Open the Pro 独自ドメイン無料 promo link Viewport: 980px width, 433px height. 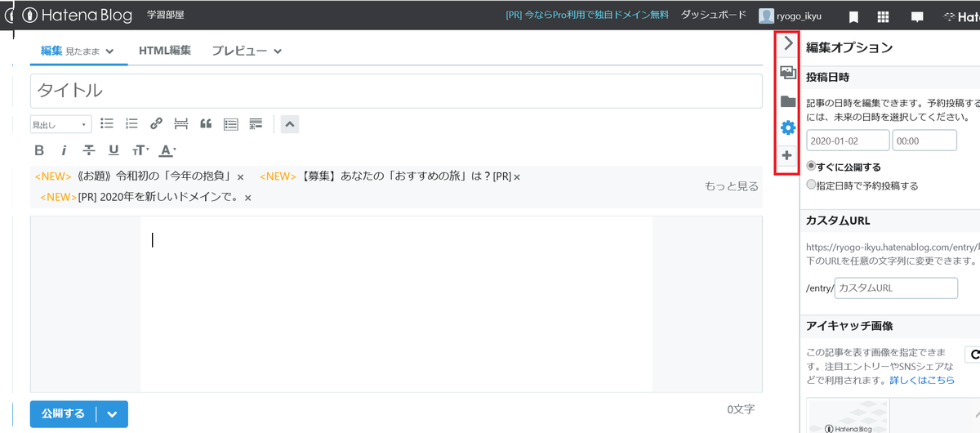point(587,16)
